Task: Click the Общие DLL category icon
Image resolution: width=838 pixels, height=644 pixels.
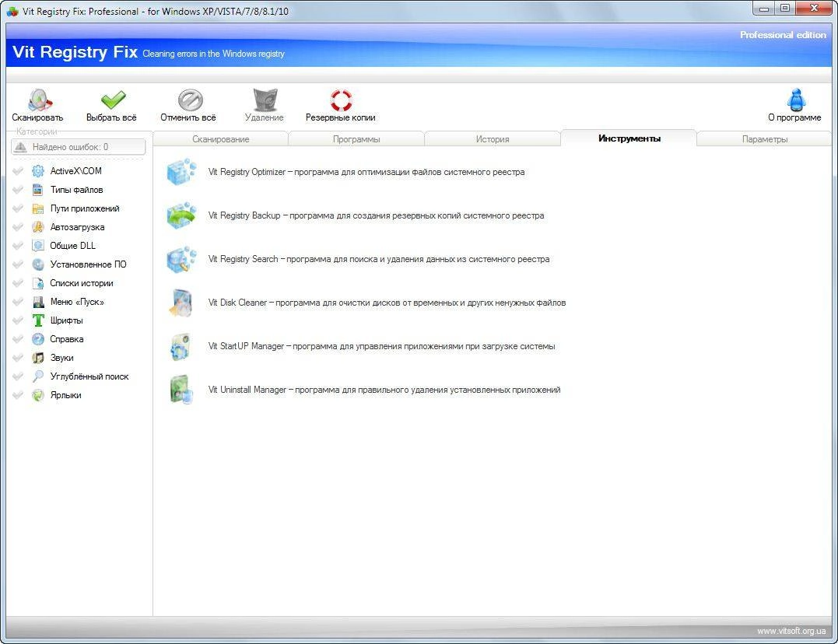Action: pyautogui.click(x=38, y=246)
